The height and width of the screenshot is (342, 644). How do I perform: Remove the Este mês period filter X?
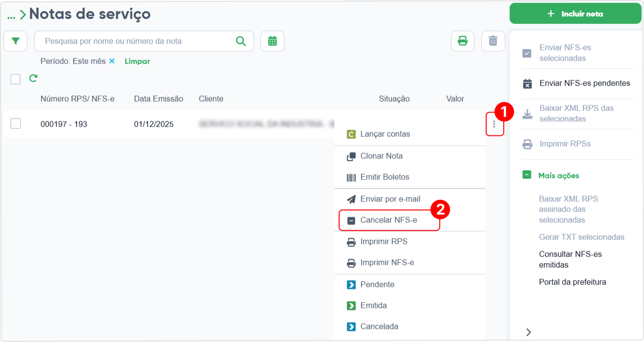[112, 61]
